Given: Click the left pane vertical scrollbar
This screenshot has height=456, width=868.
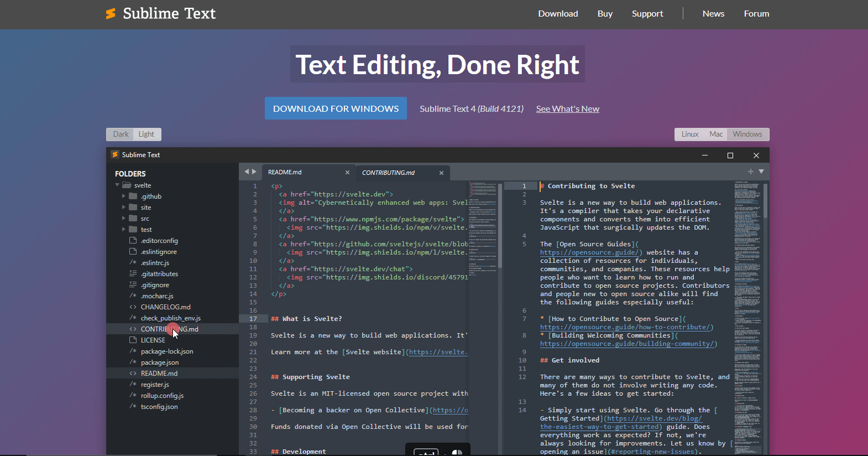Looking at the screenshot, I should [x=500, y=226].
